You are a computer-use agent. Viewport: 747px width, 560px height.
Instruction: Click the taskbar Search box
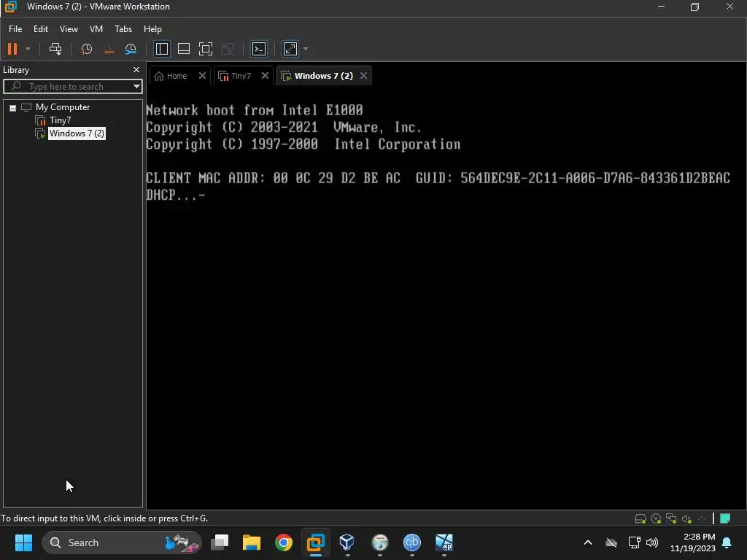click(x=122, y=542)
